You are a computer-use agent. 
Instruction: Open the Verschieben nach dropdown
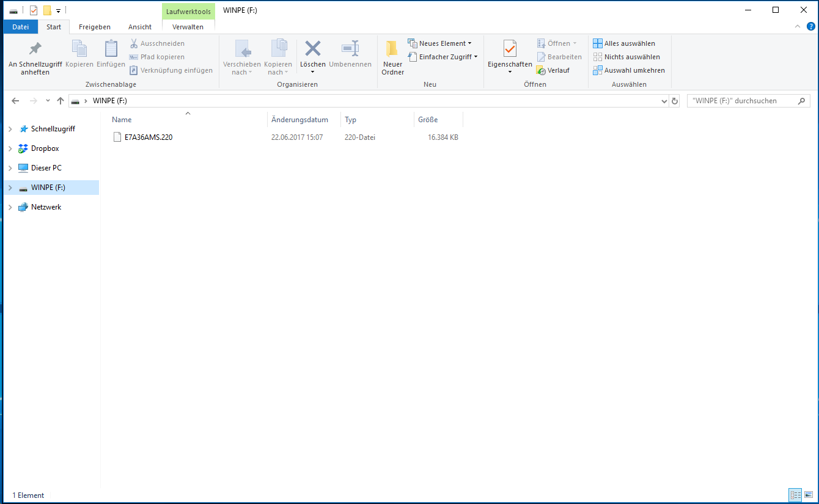[242, 58]
